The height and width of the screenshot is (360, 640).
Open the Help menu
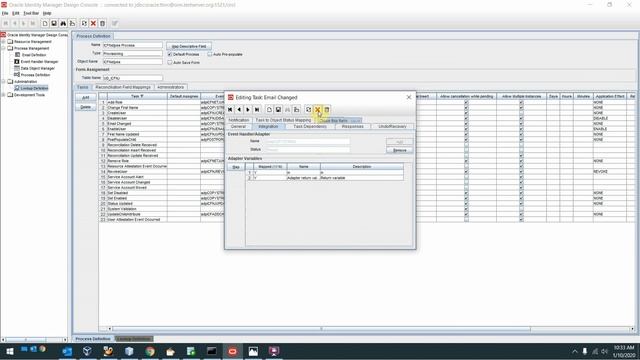(x=47, y=13)
